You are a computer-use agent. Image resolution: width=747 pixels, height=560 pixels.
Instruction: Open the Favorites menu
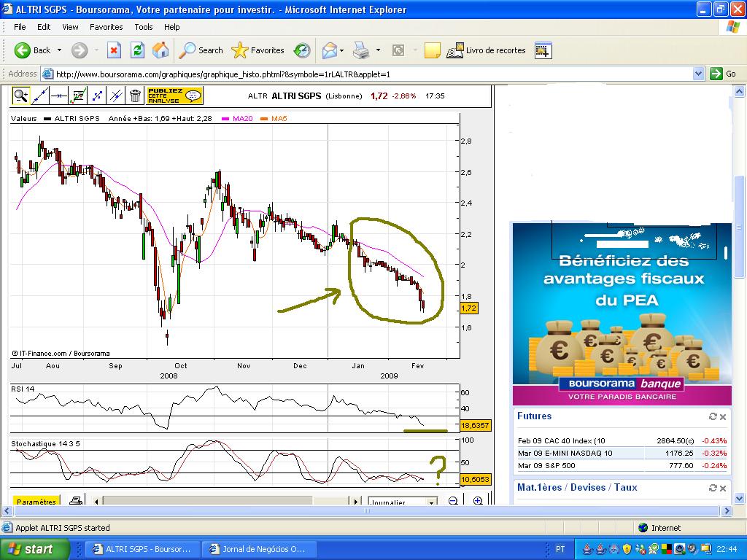point(107,27)
